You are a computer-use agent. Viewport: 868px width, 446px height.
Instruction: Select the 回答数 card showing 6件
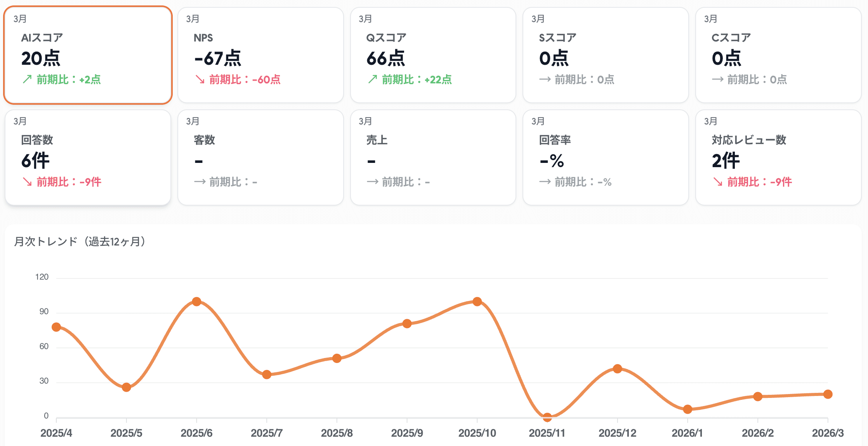(88, 157)
